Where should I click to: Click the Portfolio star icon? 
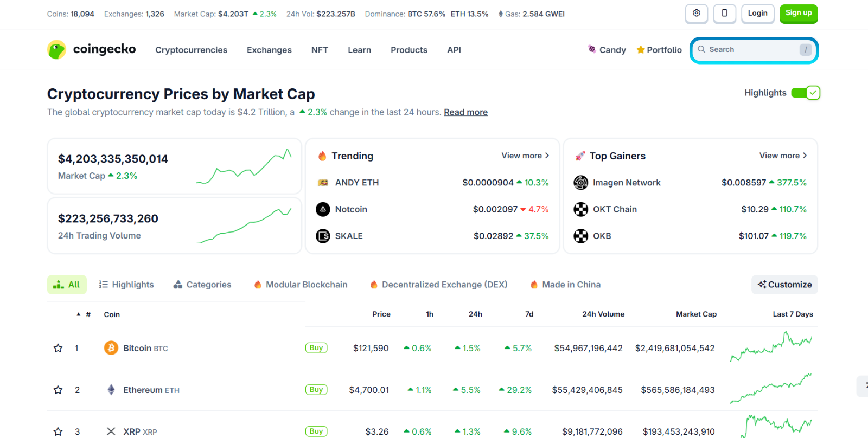(641, 50)
